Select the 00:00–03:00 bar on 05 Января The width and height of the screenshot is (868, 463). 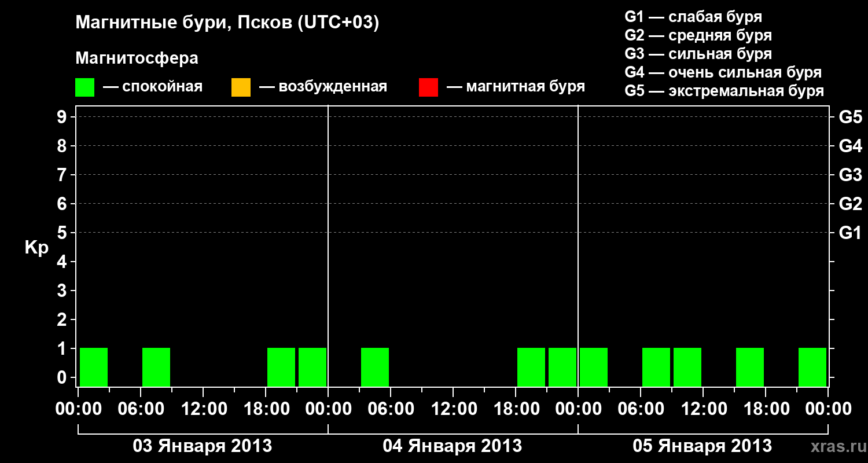594,367
